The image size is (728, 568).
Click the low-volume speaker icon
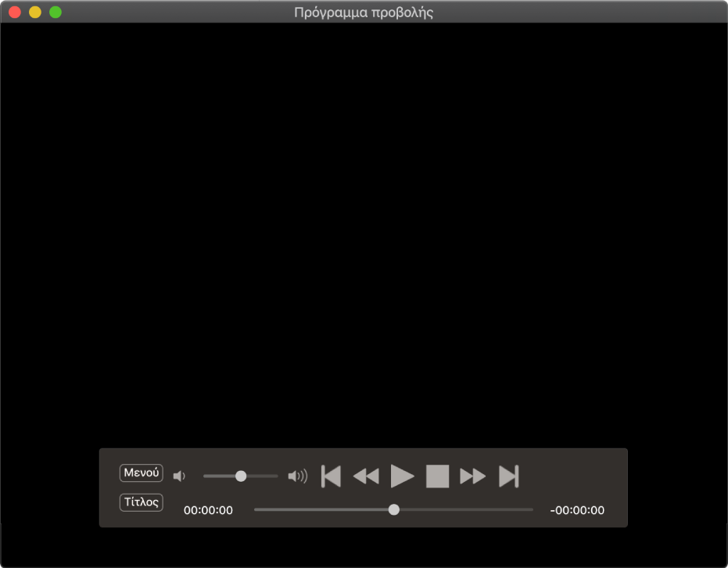179,476
